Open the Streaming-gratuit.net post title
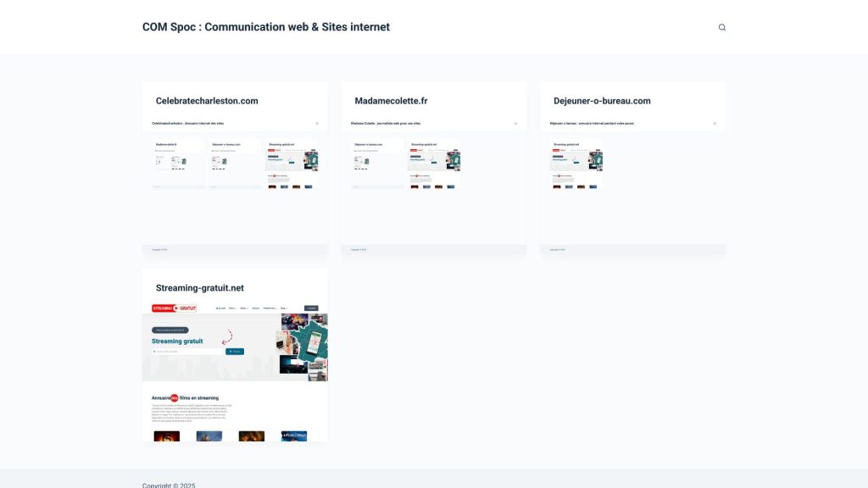Screen dimensions: 868x488 tap(199, 288)
